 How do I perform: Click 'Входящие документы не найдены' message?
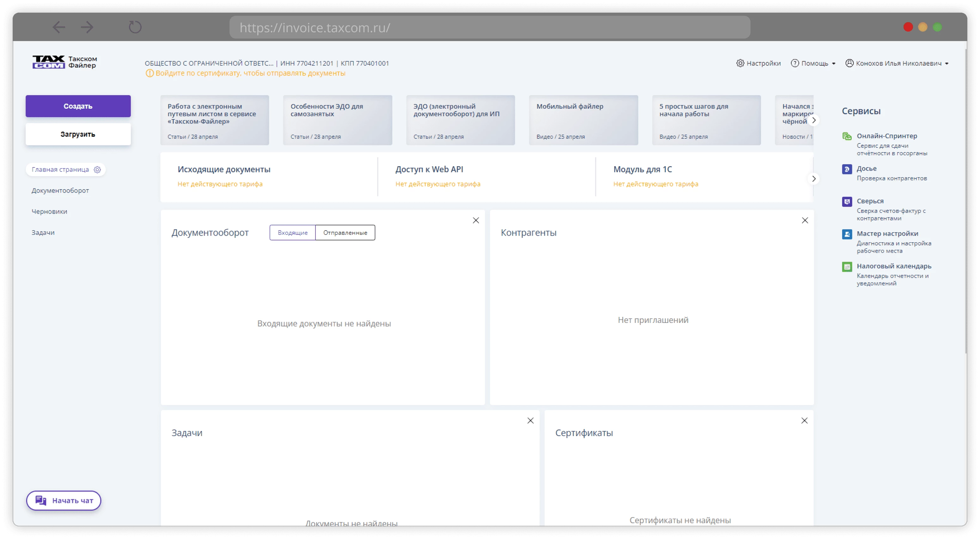[x=324, y=324]
